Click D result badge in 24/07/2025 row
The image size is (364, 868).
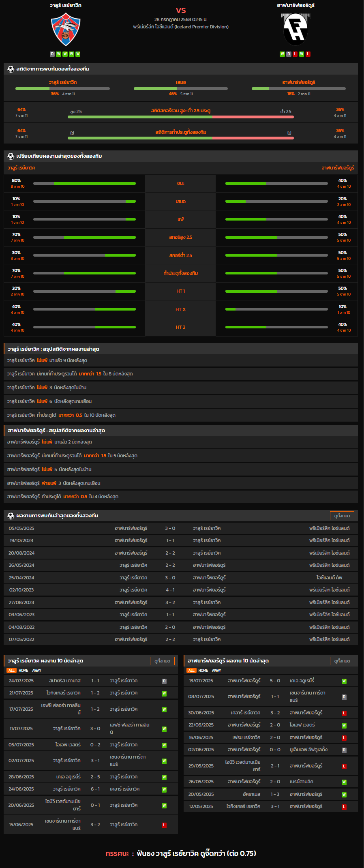click(164, 681)
